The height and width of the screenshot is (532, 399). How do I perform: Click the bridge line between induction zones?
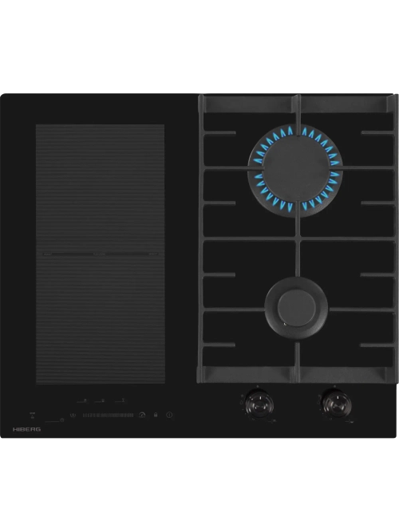tap(101, 254)
